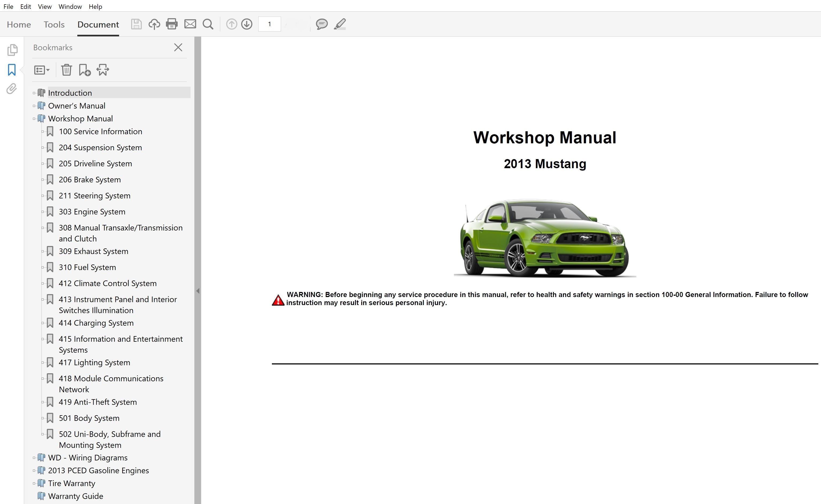
Task: Open 303 Engine System bookmark
Action: coord(92,212)
